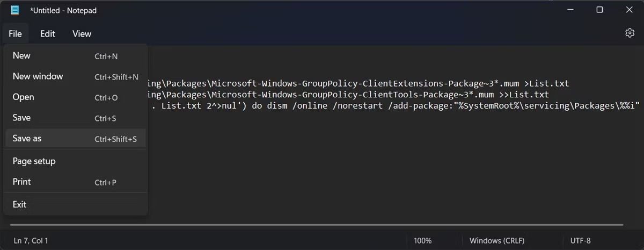Click Windows (CRLF) line ending indicator
644x250 pixels.
tap(497, 240)
